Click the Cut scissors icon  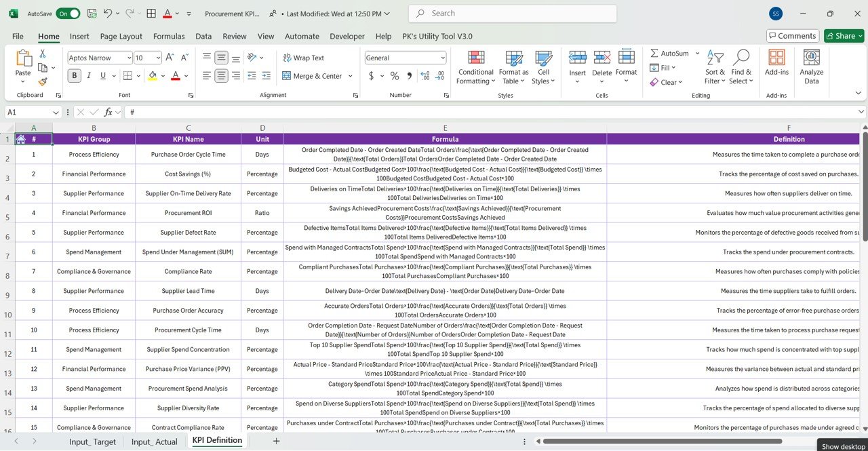[43, 54]
